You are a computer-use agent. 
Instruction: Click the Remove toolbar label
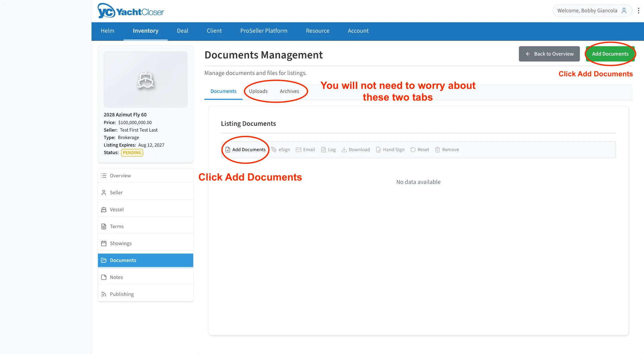(450, 150)
